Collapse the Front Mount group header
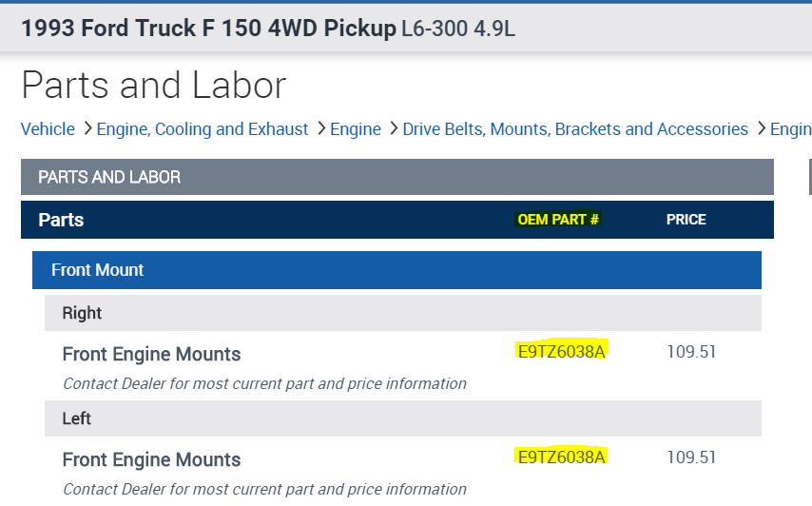This screenshot has height=506, width=812. [396, 270]
